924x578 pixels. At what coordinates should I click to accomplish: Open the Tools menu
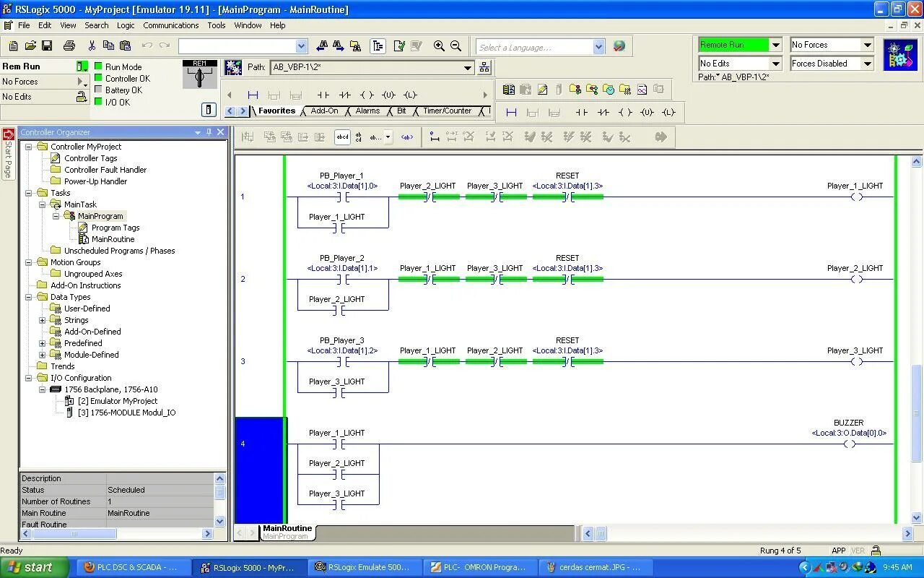tap(217, 25)
